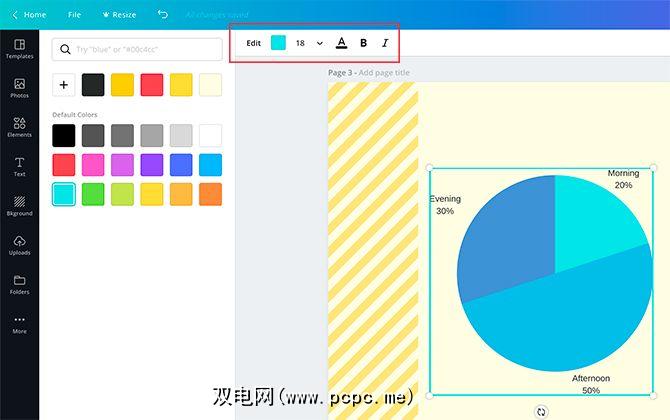Toggle bold text formatting

click(x=364, y=43)
